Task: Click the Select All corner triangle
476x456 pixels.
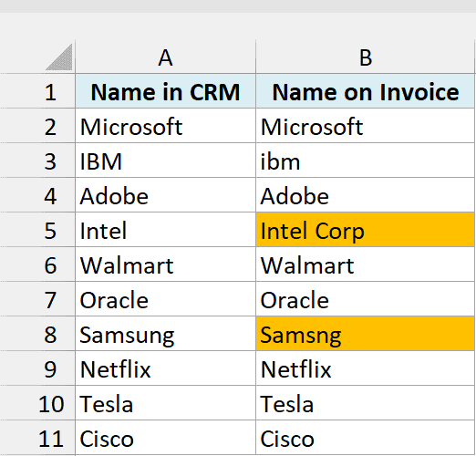Action: pos(59,57)
